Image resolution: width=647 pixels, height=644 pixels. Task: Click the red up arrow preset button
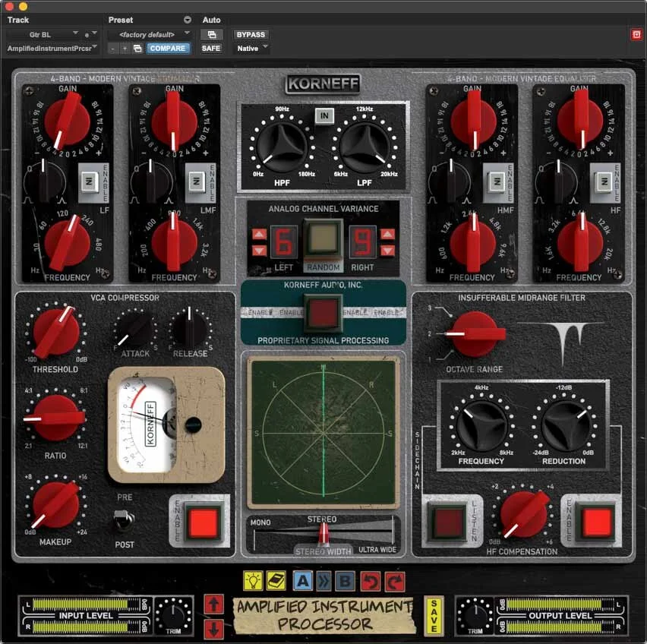[x=213, y=605]
